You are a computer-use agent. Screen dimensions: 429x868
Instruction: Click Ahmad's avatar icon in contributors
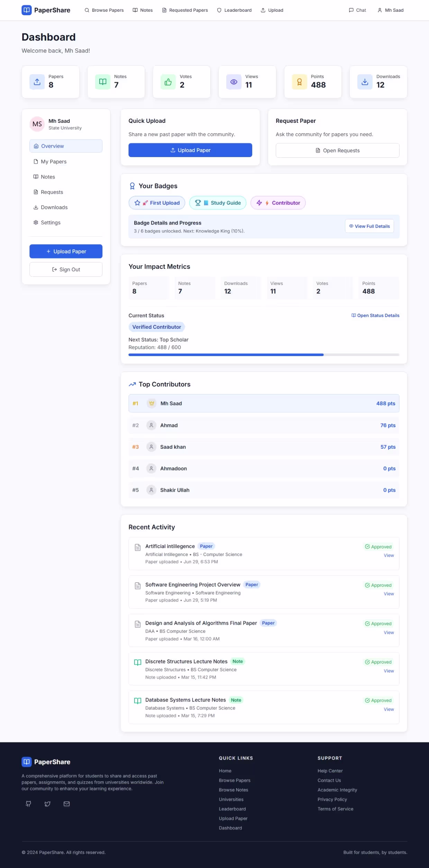click(151, 425)
